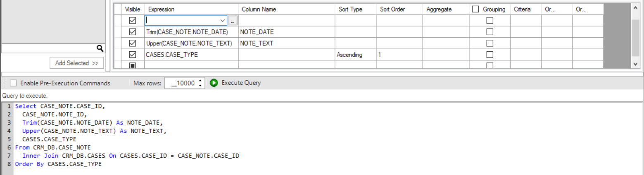
Task: Click the Aggregate column header
Action: (x=440, y=9)
